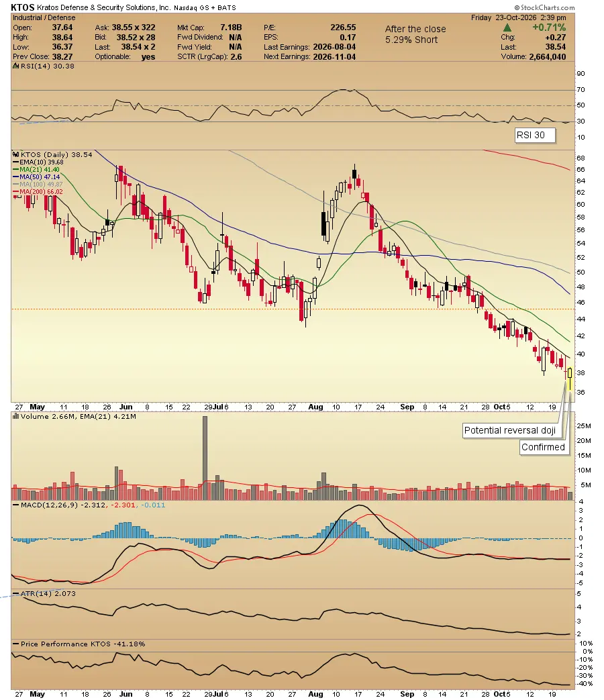
Task: Click the small icon before RSI(14)
Action: pos(15,66)
